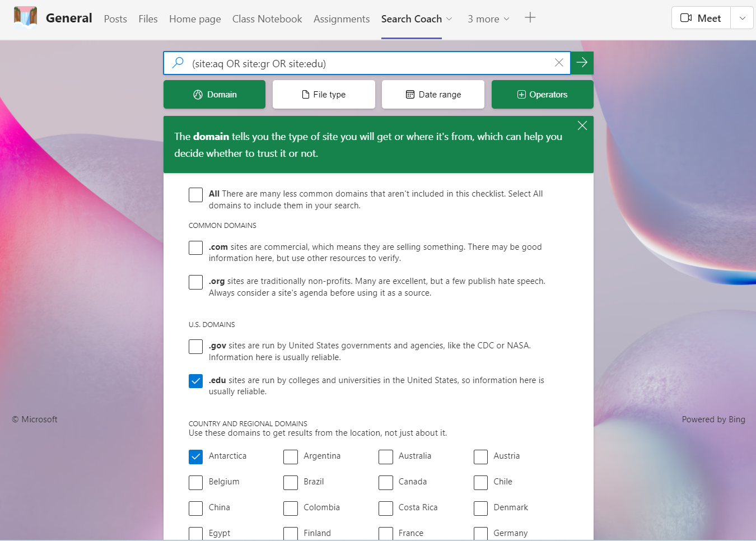Enable the .gov domain checkbox
The image size is (756, 541).
195,347
